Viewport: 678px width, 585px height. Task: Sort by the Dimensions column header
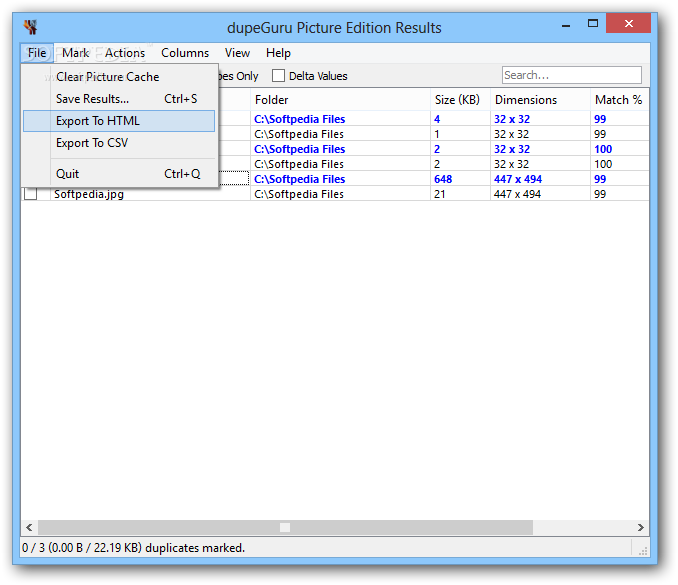540,100
